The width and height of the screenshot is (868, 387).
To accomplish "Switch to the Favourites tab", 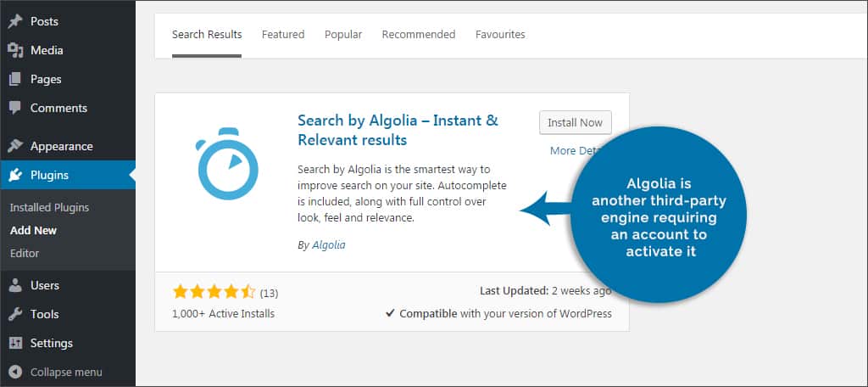I will pyautogui.click(x=500, y=35).
